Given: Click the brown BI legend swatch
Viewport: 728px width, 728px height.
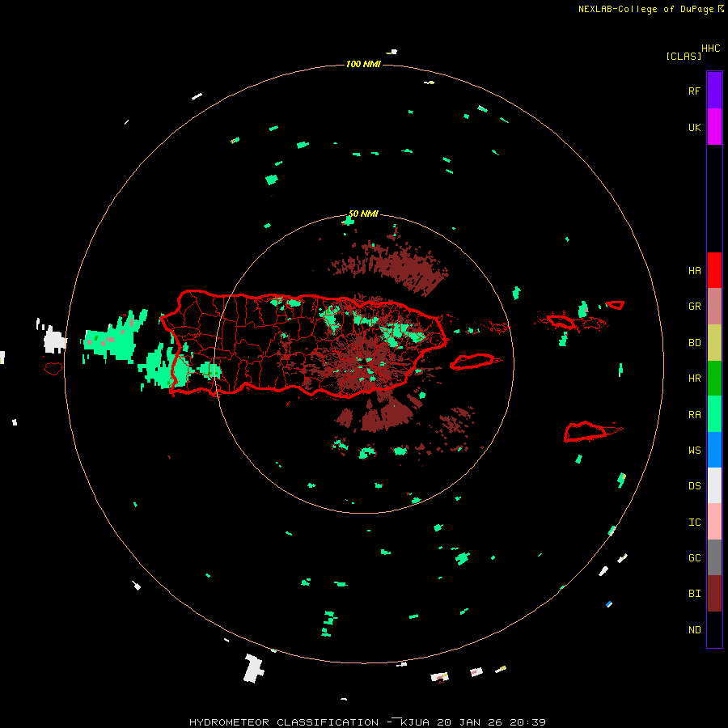Looking at the screenshot, I should [714, 594].
